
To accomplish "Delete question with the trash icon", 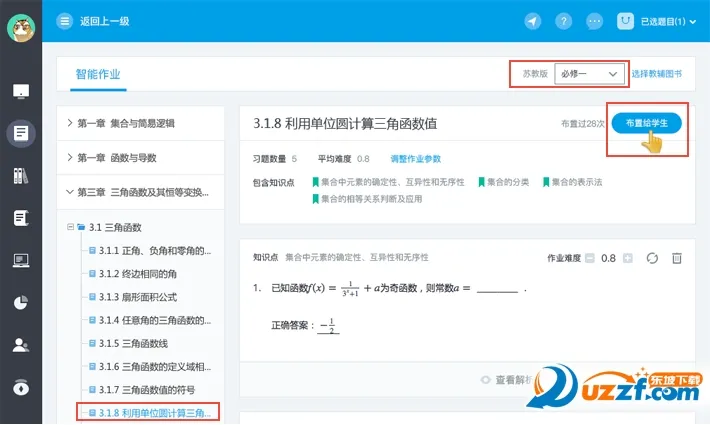I will 676,258.
